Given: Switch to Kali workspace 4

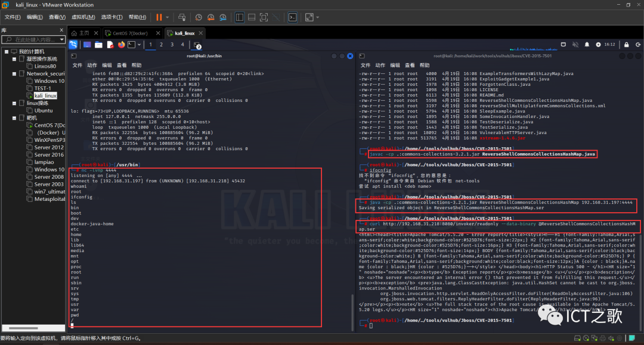Looking at the screenshot, I should tap(183, 45).
